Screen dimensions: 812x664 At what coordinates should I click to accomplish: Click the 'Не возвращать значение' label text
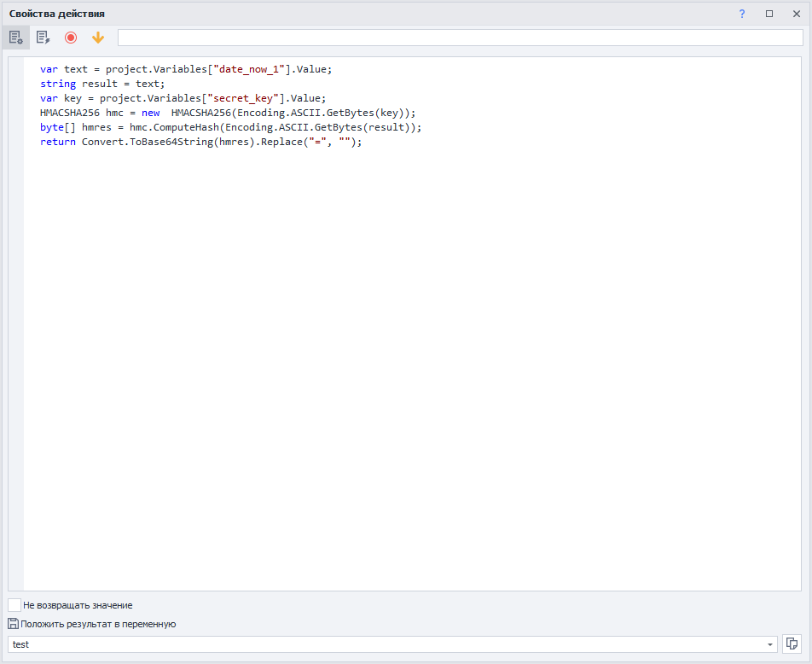pyautogui.click(x=78, y=605)
